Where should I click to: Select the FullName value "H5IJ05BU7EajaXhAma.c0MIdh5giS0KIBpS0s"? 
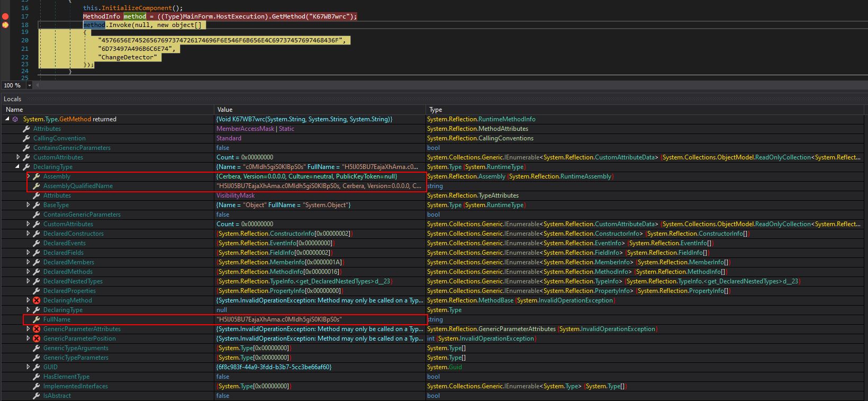tap(279, 319)
